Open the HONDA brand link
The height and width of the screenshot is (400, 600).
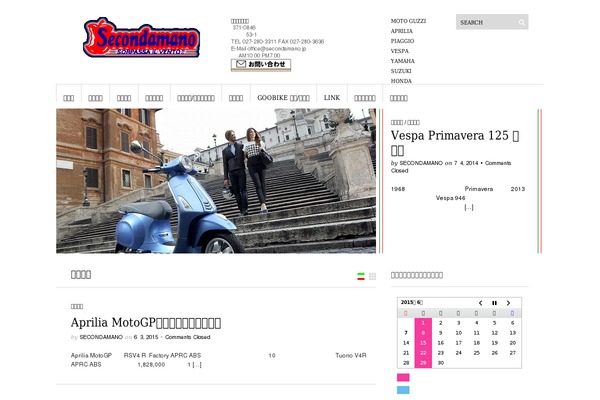(401, 81)
